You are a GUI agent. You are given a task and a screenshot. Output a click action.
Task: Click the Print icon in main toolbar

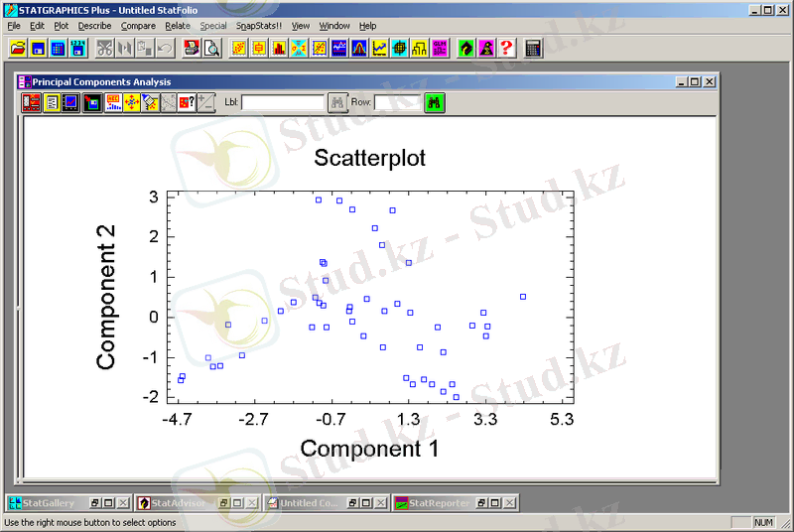192,48
